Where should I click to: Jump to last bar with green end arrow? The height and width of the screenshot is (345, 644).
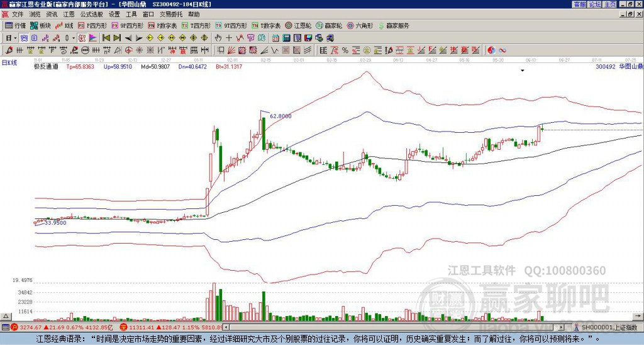point(117,38)
